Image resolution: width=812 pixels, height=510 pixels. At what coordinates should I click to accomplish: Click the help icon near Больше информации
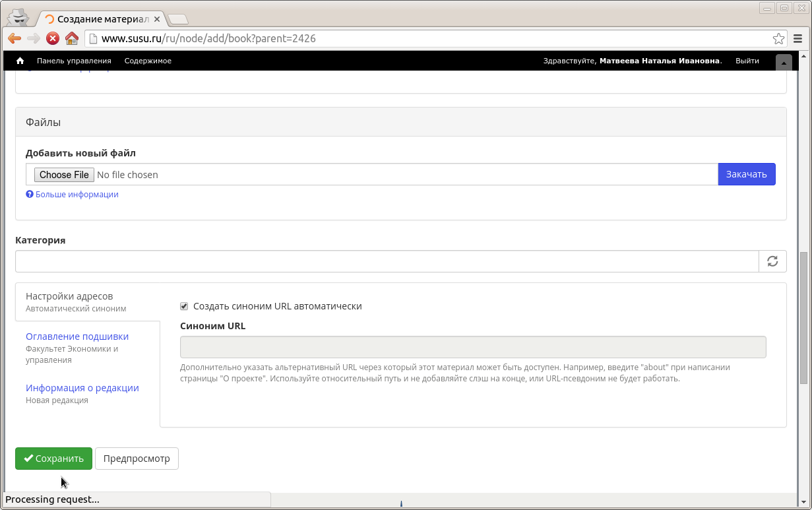[30, 195]
